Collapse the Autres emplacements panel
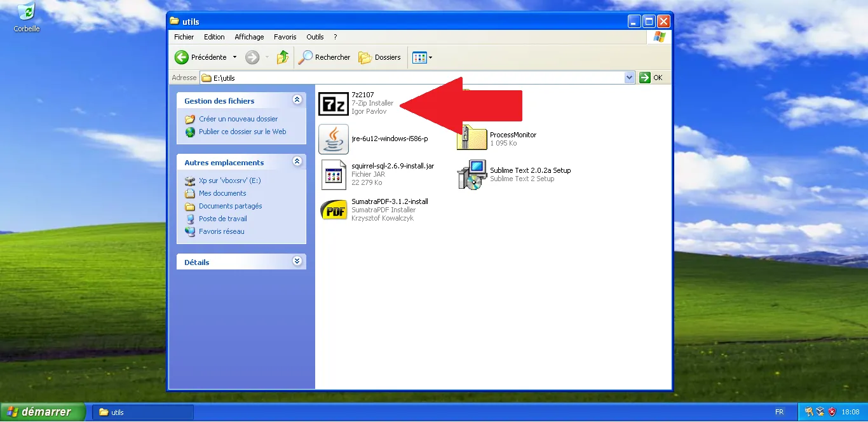The width and height of the screenshot is (868, 422). click(x=297, y=161)
